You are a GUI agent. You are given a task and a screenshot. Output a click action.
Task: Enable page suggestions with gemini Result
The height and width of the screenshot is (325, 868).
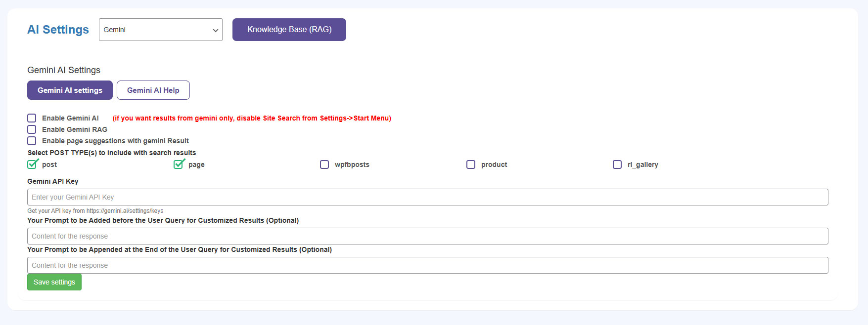click(32, 141)
